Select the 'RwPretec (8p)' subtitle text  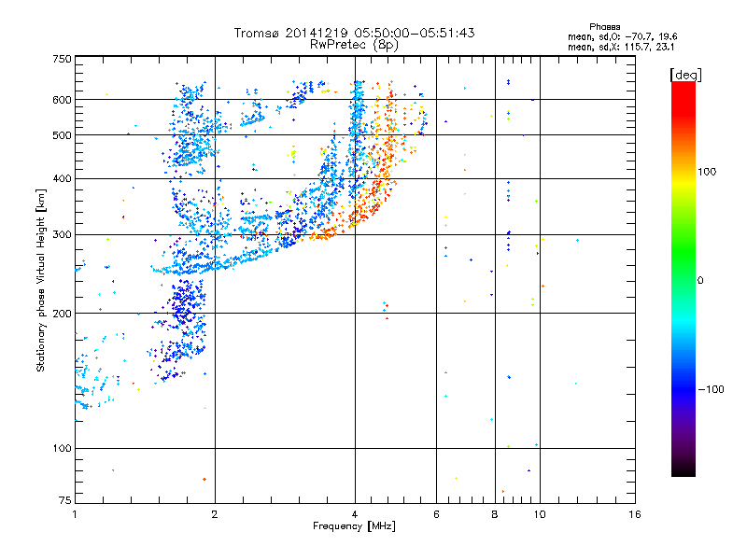(x=354, y=45)
